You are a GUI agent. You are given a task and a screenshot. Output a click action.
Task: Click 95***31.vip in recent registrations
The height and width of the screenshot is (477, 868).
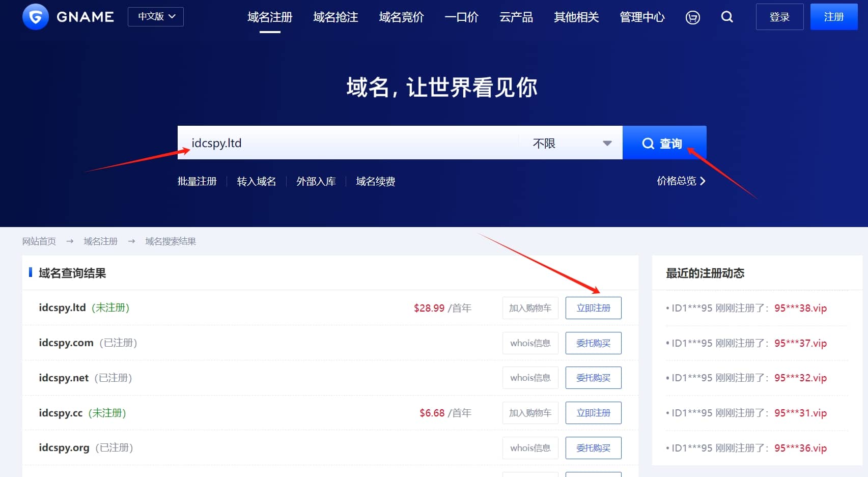point(800,413)
